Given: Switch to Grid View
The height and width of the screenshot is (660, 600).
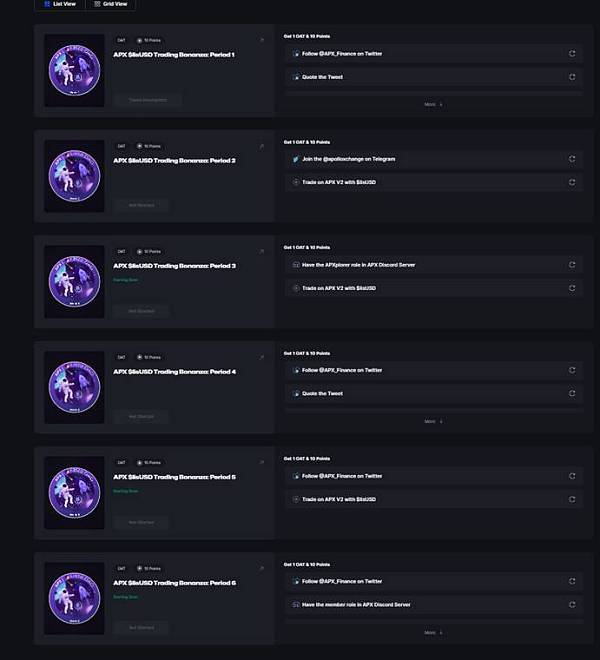Looking at the screenshot, I should (112, 5).
